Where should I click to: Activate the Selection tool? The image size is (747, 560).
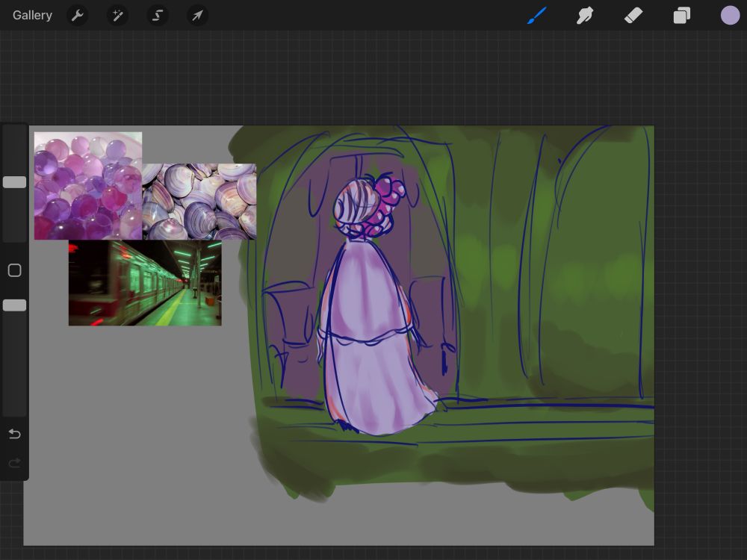(158, 15)
